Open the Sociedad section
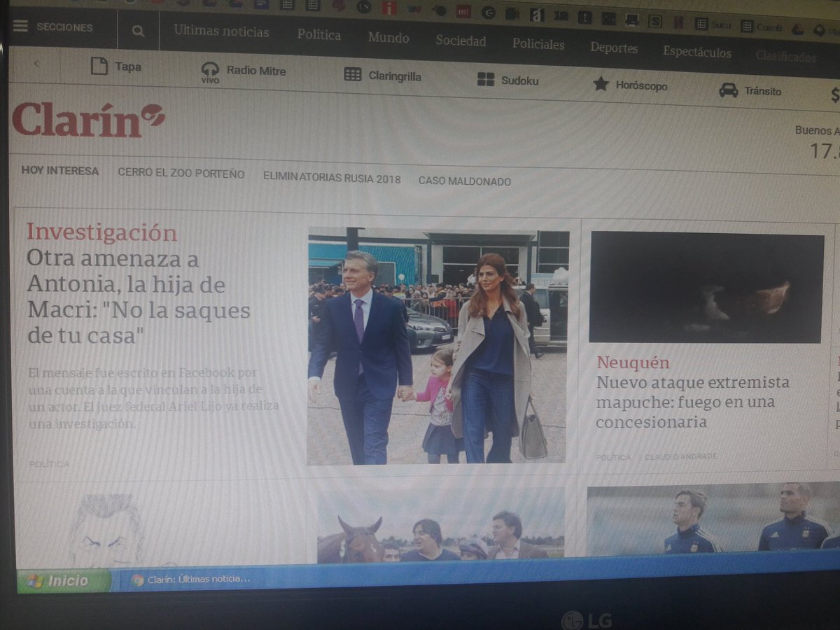 click(461, 41)
